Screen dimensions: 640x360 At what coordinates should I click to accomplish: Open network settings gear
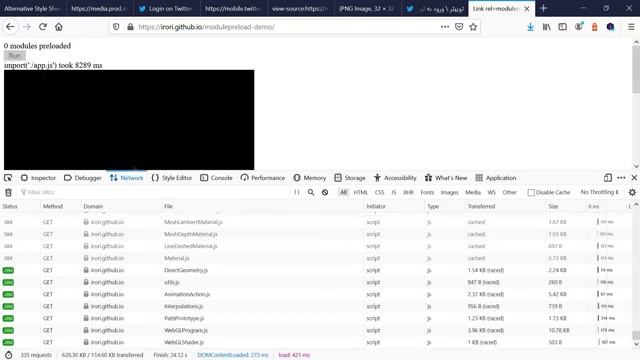click(x=632, y=192)
